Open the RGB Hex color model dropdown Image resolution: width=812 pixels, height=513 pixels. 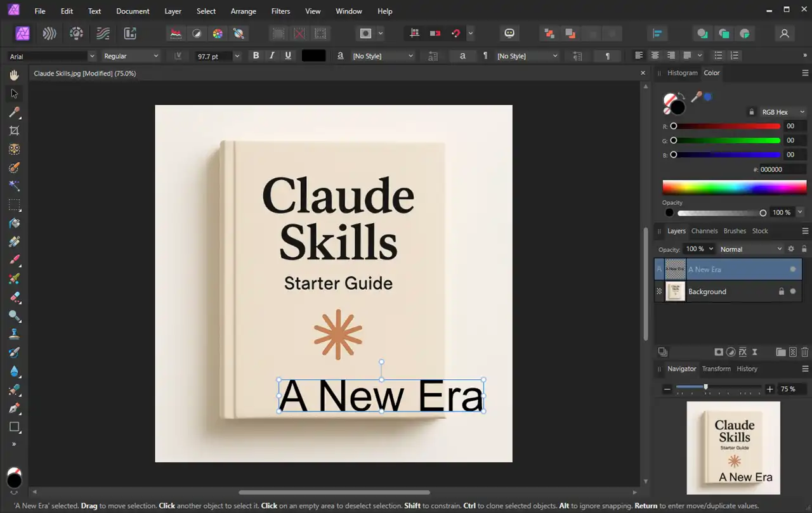pos(783,112)
